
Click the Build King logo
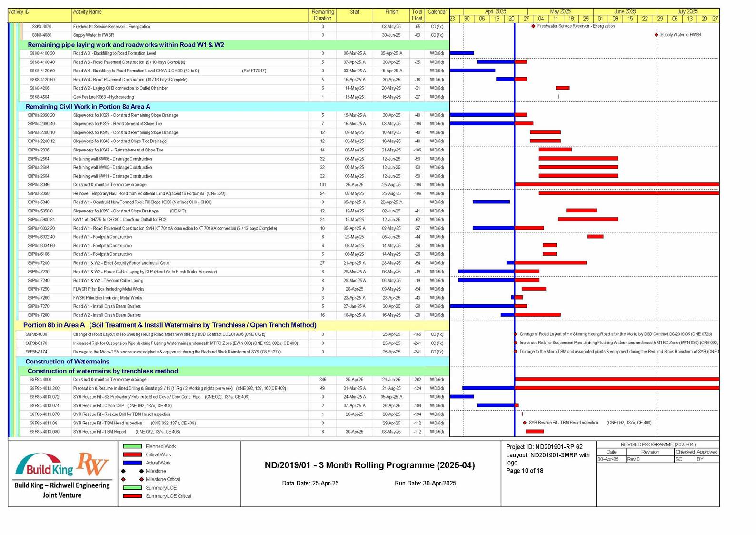point(44,465)
